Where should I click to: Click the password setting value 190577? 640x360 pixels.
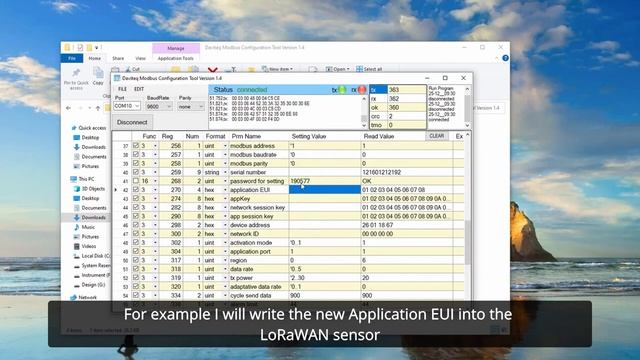pyautogui.click(x=300, y=181)
